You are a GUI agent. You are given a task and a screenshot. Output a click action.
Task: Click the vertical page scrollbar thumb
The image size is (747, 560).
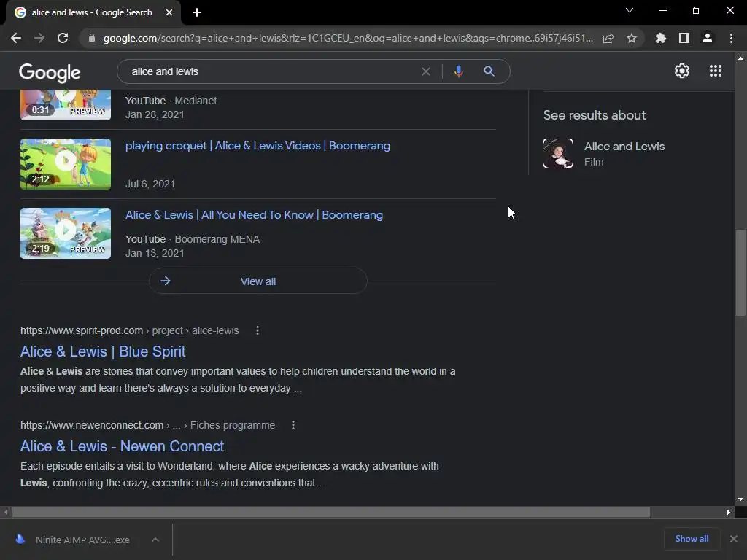point(740,273)
